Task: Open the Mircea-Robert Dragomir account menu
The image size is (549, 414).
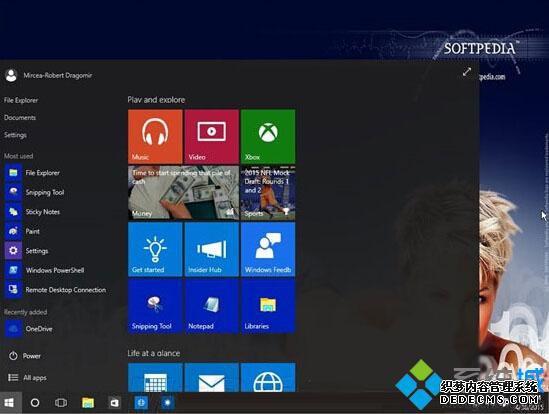Action: [x=48, y=75]
